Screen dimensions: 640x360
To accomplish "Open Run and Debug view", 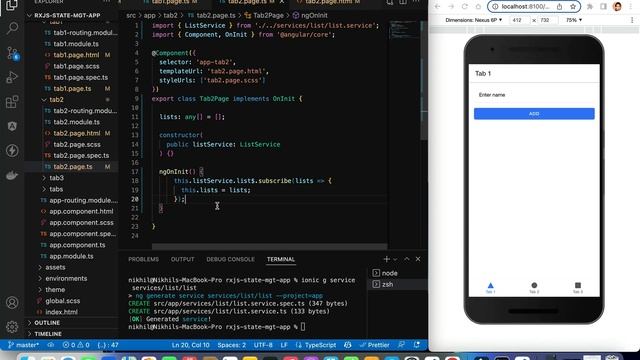I will [12, 77].
